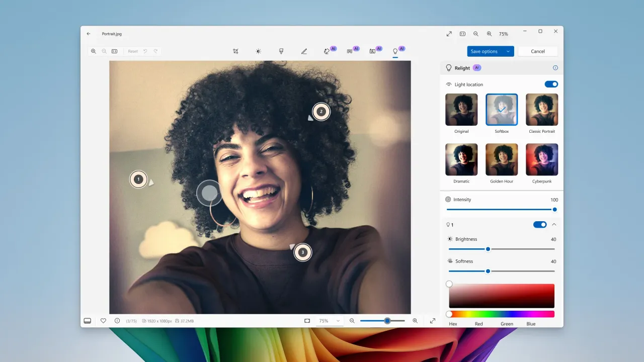This screenshot has height=362, width=644.
Task: Disable light 1 with its toggle switch
Action: (540, 225)
